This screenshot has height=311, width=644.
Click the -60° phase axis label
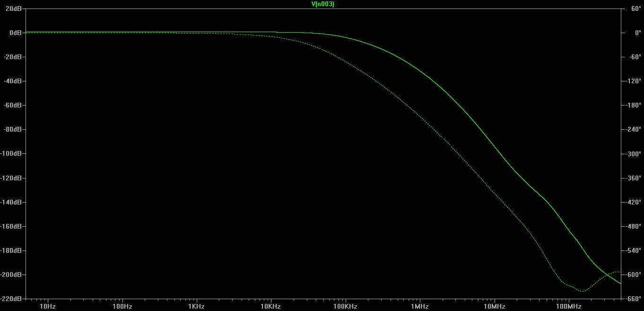634,57
